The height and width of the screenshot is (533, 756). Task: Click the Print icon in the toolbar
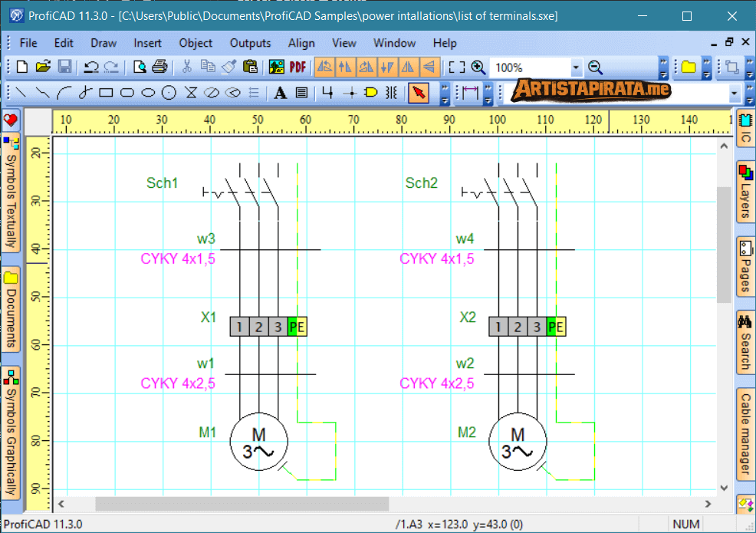click(159, 67)
